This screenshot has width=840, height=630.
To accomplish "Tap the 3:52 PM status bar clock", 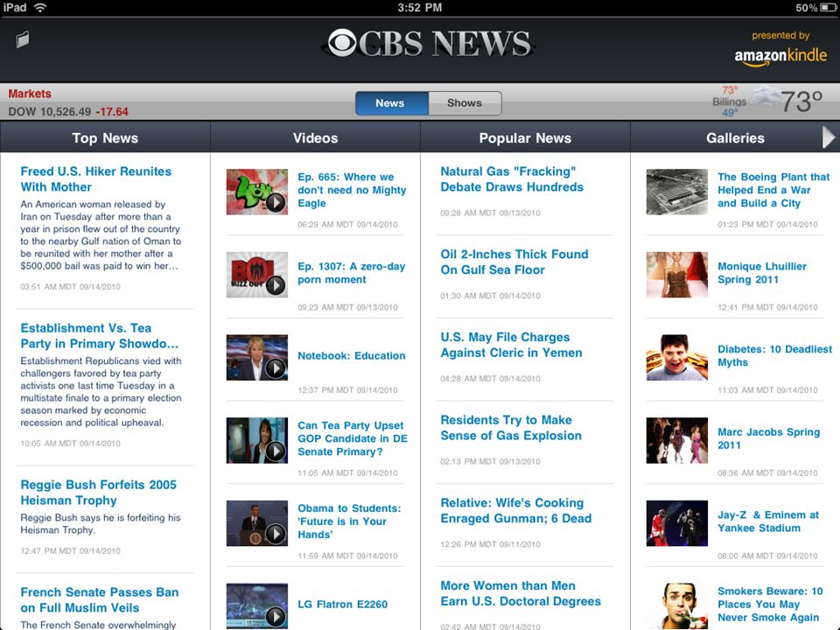I will tap(419, 8).
